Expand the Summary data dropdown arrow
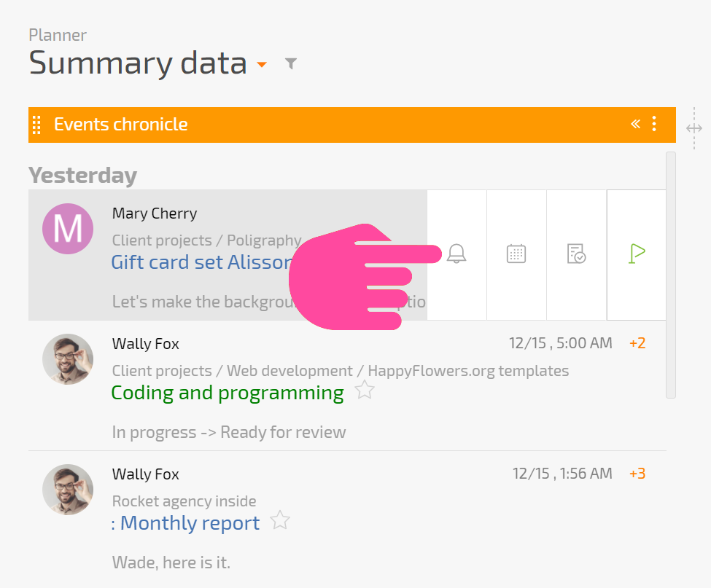 click(x=262, y=65)
